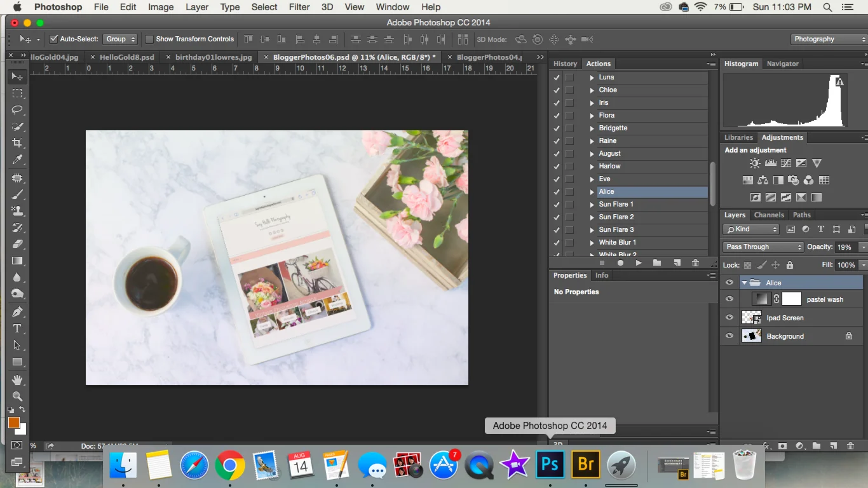
Task: Click the orange foreground color swatch
Action: 13,422
